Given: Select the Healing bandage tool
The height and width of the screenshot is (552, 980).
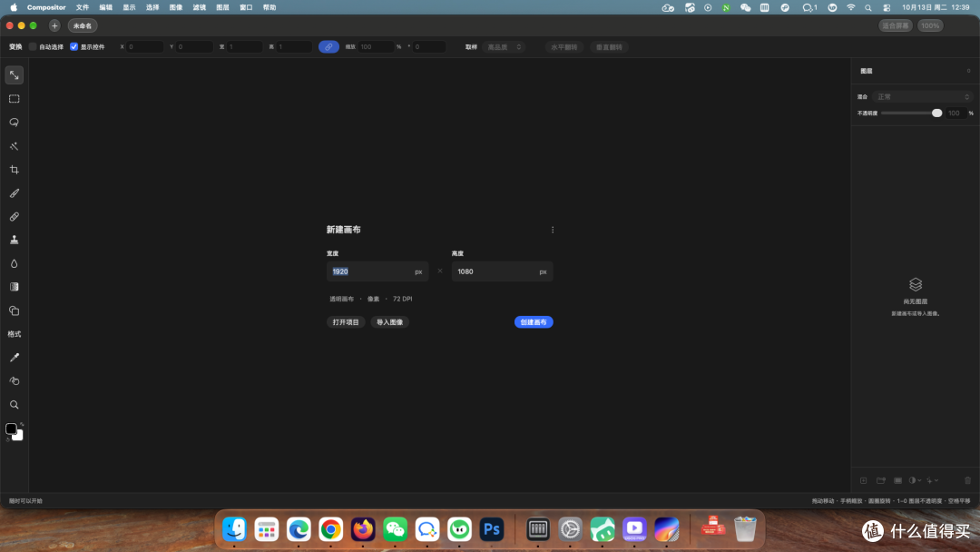Looking at the screenshot, I should tap(15, 217).
